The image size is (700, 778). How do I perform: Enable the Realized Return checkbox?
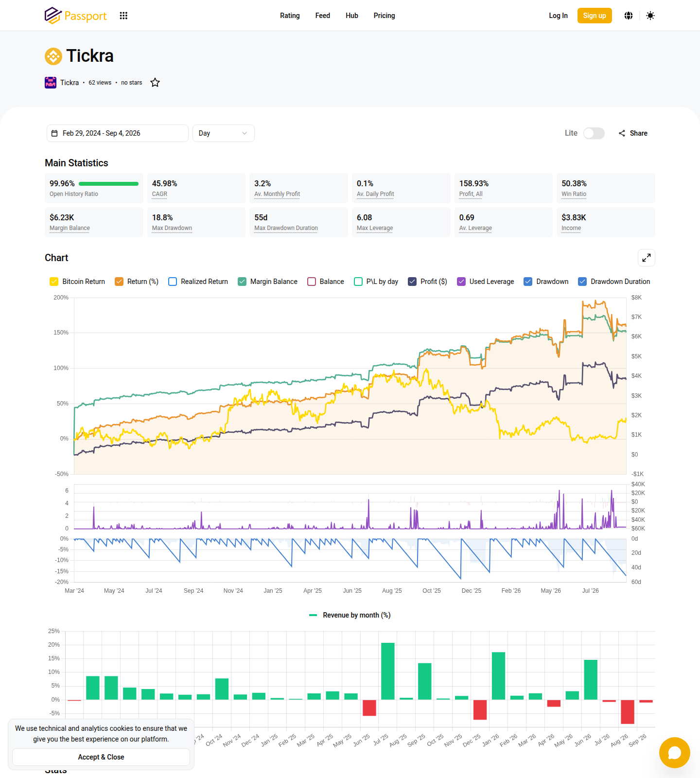[173, 282]
